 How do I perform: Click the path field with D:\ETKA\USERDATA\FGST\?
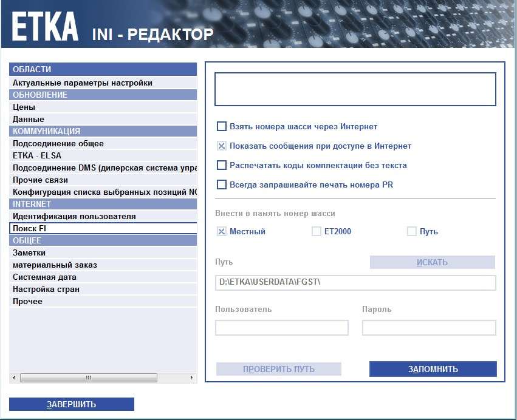point(355,283)
